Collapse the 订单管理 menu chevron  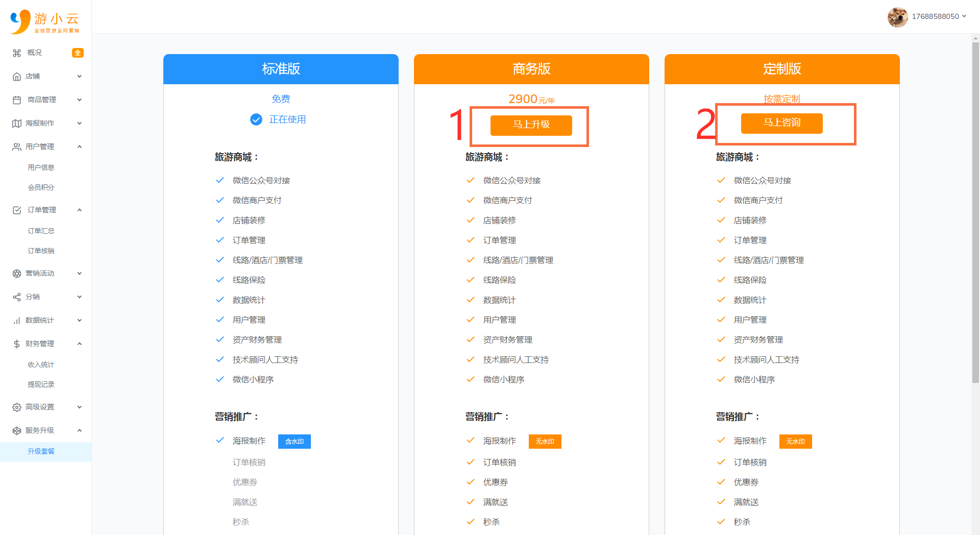click(x=80, y=210)
